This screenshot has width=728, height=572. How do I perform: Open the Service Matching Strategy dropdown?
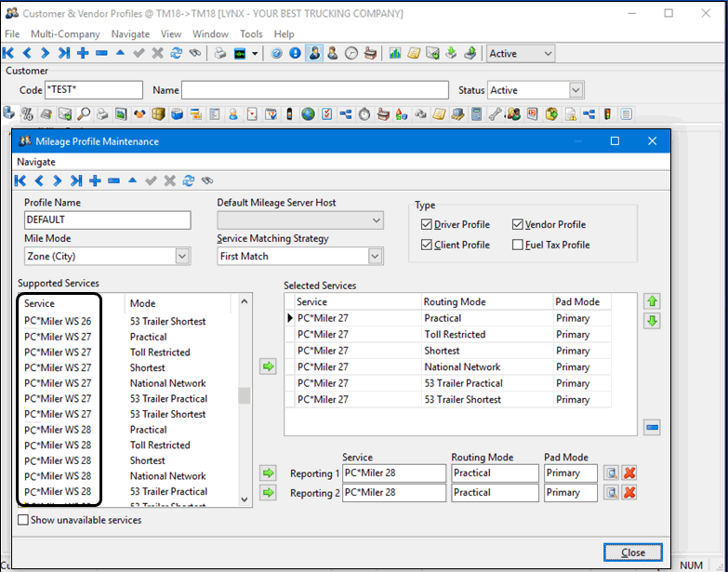375,256
